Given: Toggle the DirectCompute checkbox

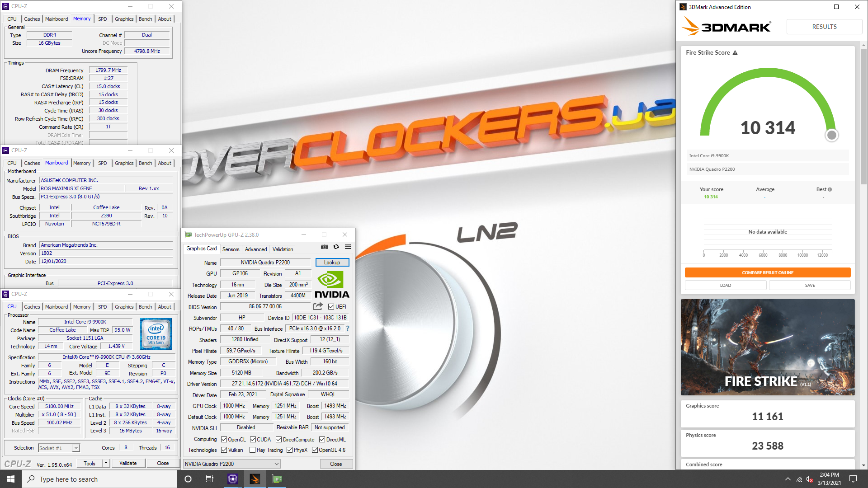Looking at the screenshot, I should click(x=278, y=440).
